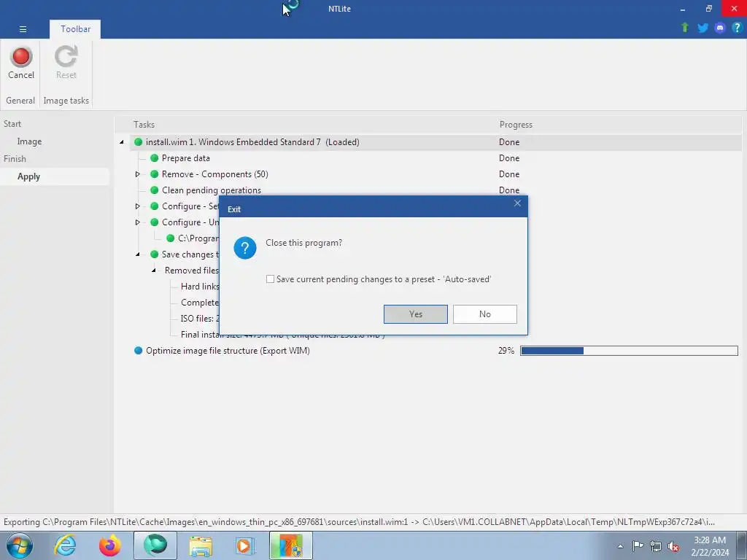Select ISO files tree row
Screen dimensions: 747x560
click(200, 319)
